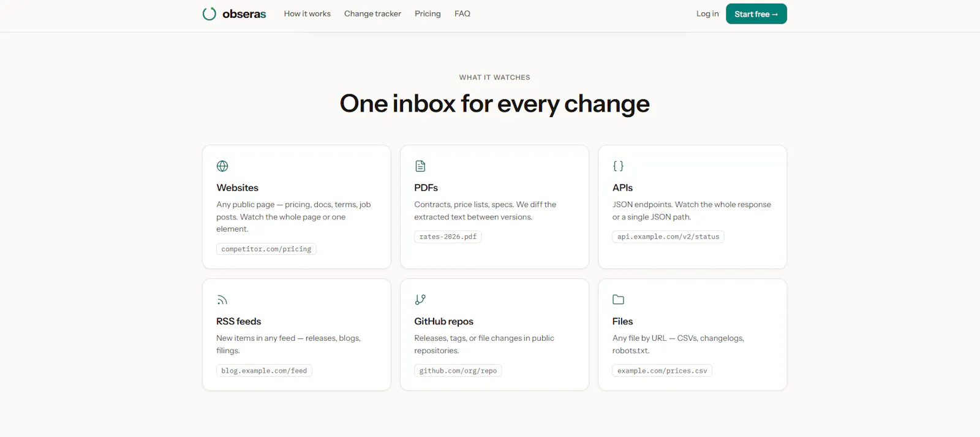
Task: Click the example.com/prices.csv code chip
Action: click(662, 371)
